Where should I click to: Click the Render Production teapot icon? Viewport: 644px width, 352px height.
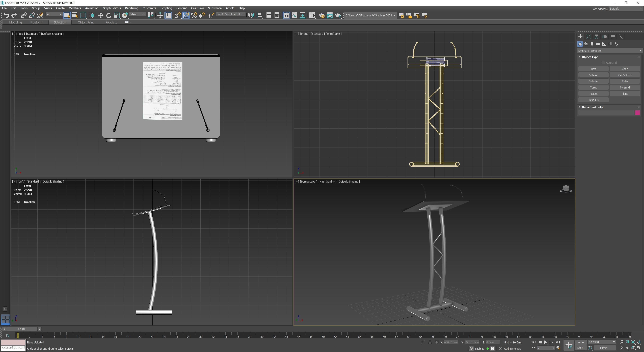click(338, 15)
